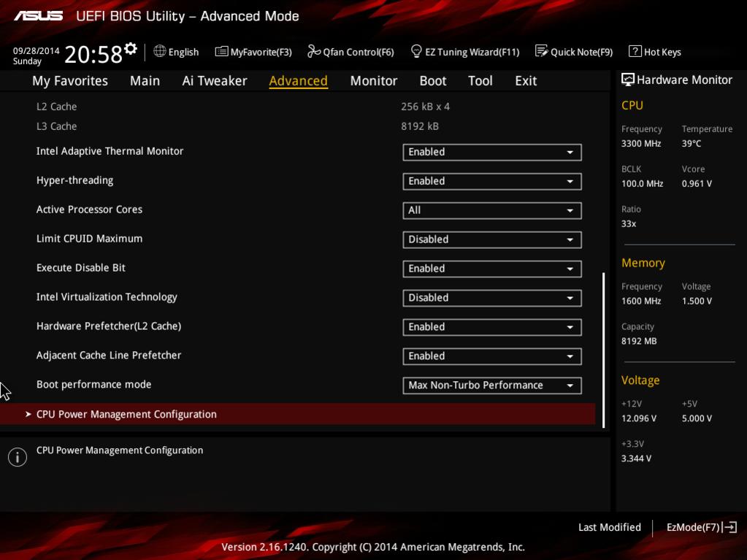
Task: Click the CPU temperature value 39°C
Action: pos(692,143)
